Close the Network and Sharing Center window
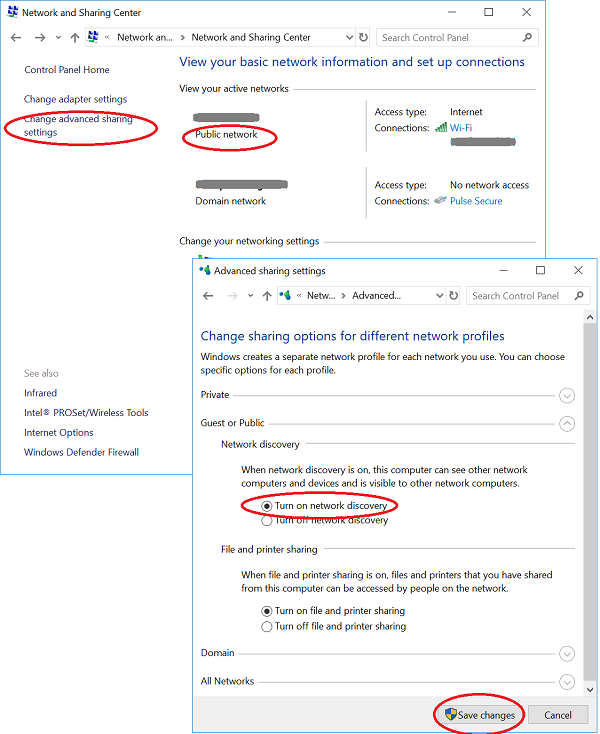The image size is (600, 734). click(x=527, y=12)
